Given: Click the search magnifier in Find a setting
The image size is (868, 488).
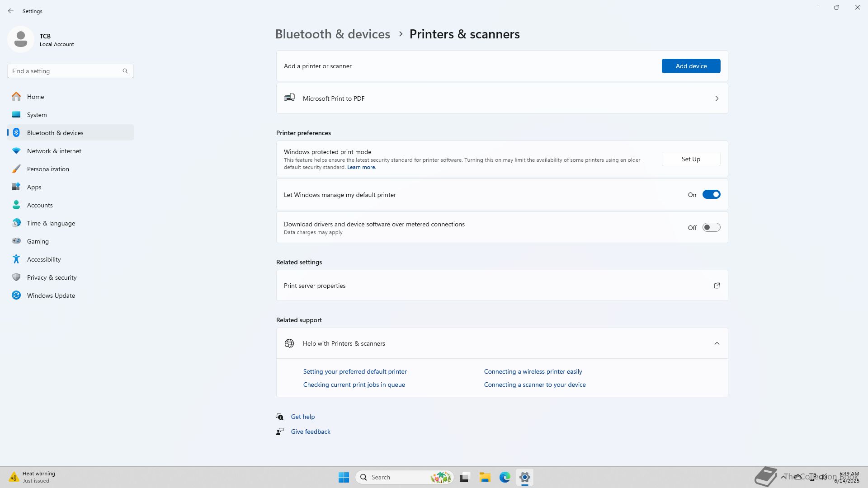Looking at the screenshot, I should [125, 71].
